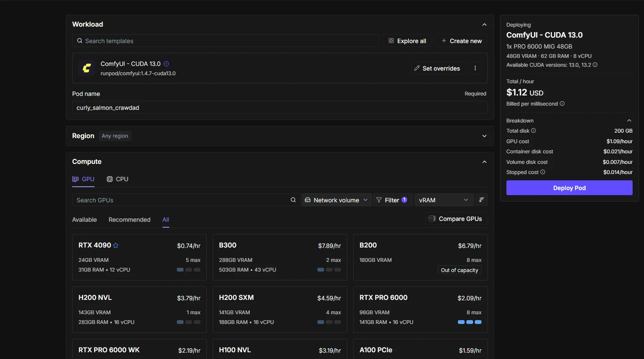Click the Container disk cost $0.021/hour value
Image resolution: width=644 pixels, height=359 pixels.
tap(618, 152)
